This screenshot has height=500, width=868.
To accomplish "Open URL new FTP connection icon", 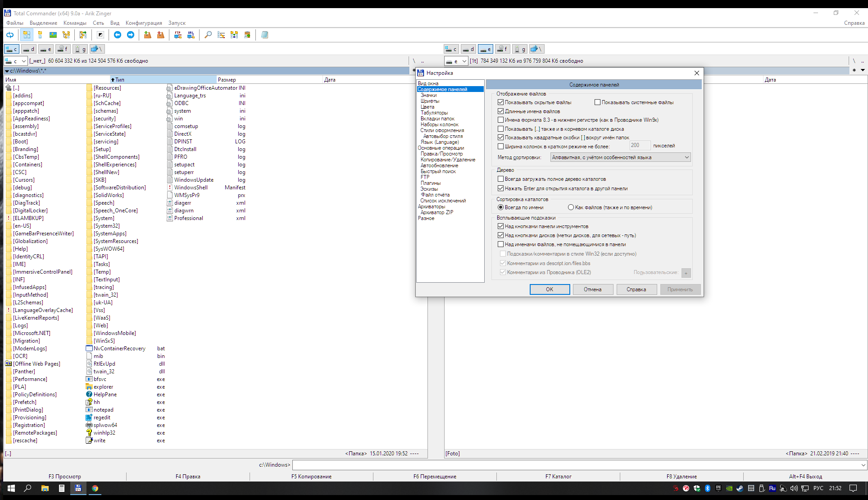I will tap(191, 35).
